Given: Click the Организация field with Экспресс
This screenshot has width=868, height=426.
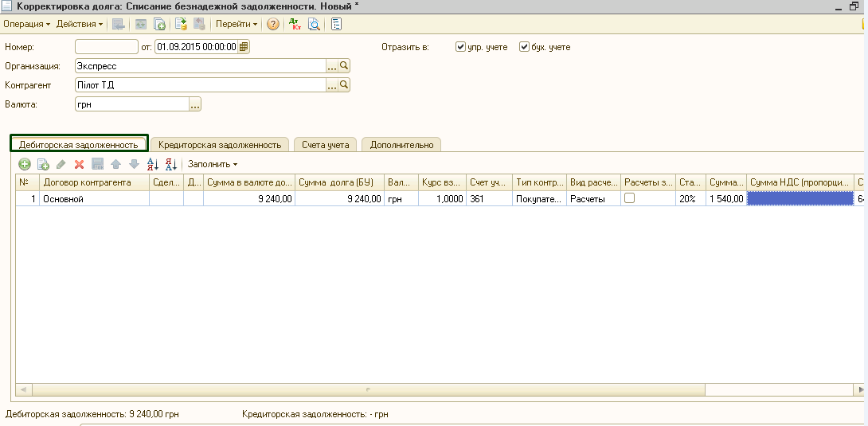Looking at the screenshot, I should click(201, 66).
